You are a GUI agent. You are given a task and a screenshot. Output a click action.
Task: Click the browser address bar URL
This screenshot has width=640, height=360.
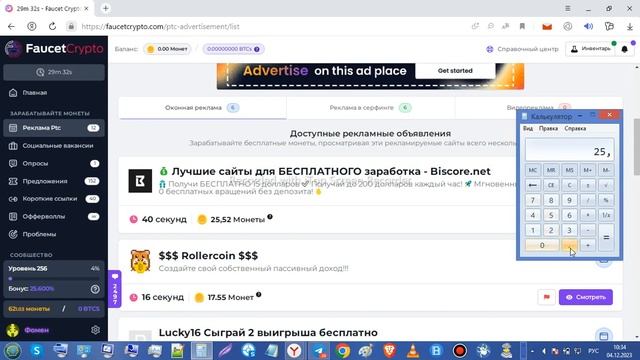tap(160, 27)
